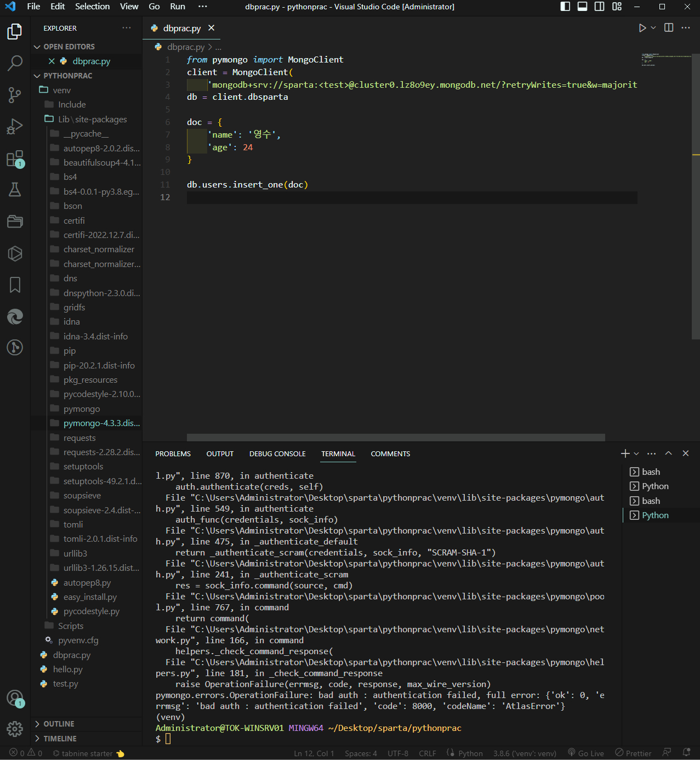Open the Accounts menu in activity bar

point(15,698)
